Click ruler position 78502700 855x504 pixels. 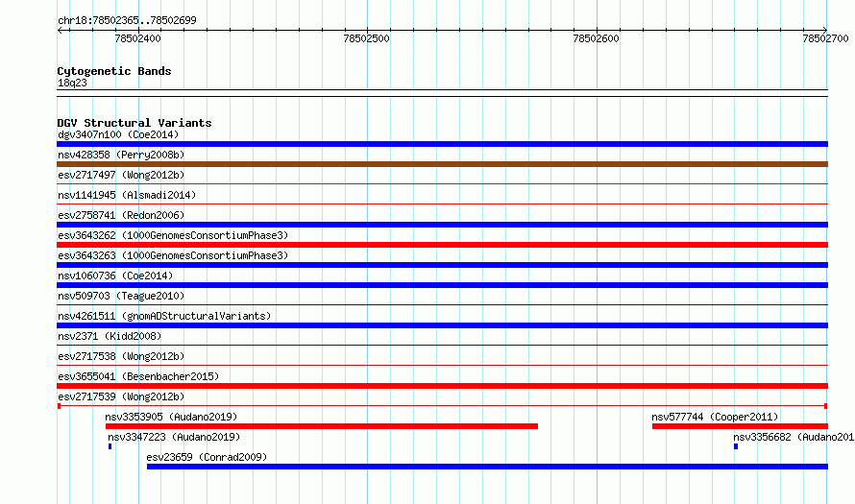coord(825,38)
